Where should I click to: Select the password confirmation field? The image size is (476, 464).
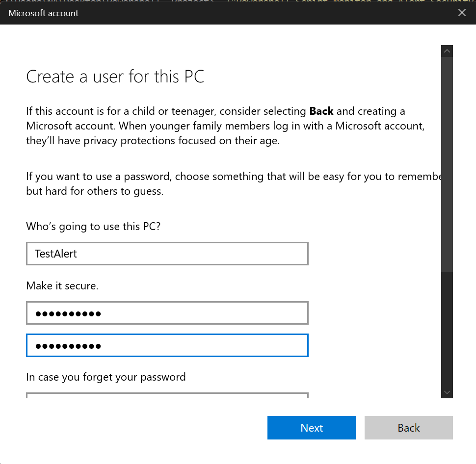click(167, 345)
